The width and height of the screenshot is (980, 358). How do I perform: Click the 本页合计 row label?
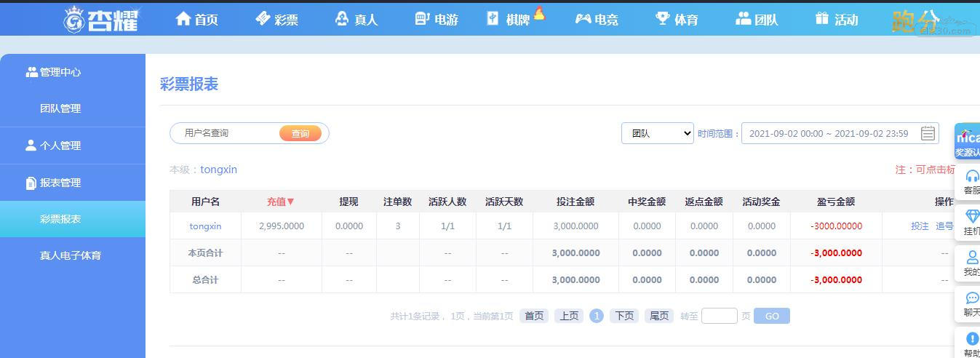[x=205, y=253]
